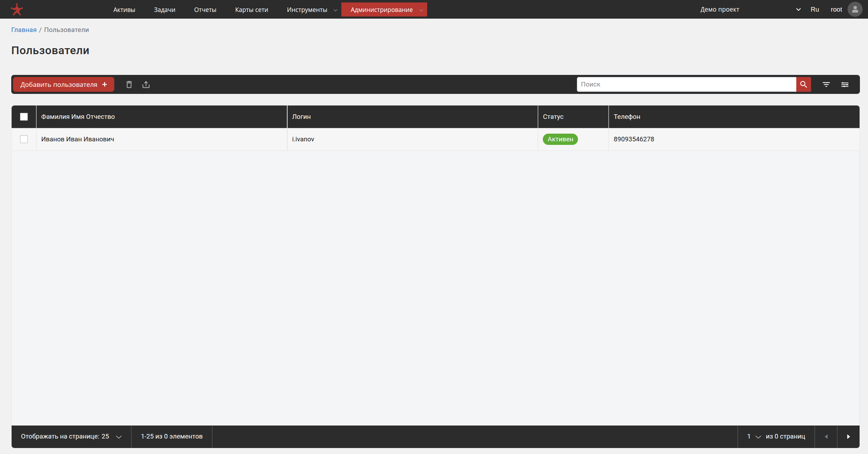
Task: Go to previous page arrow
Action: (826, 436)
